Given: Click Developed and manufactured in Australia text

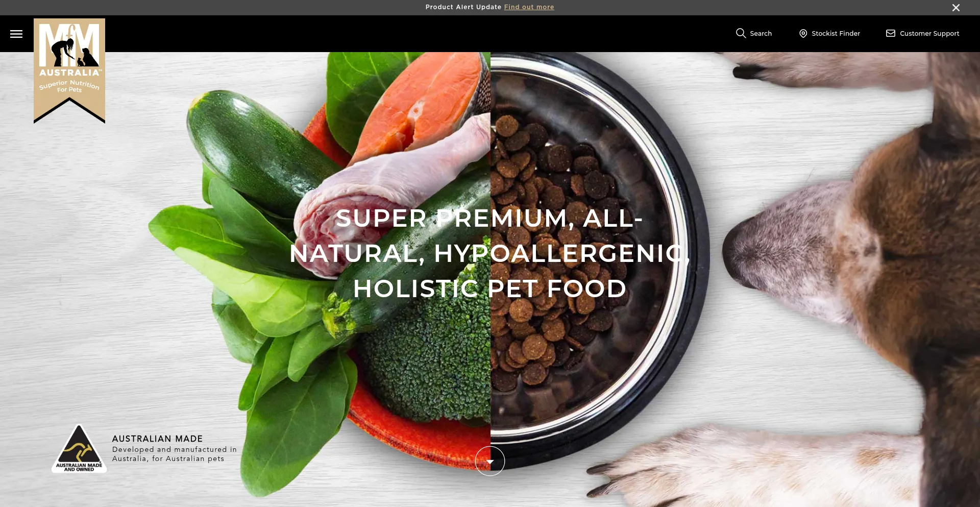Looking at the screenshot, I should [x=175, y=454].
